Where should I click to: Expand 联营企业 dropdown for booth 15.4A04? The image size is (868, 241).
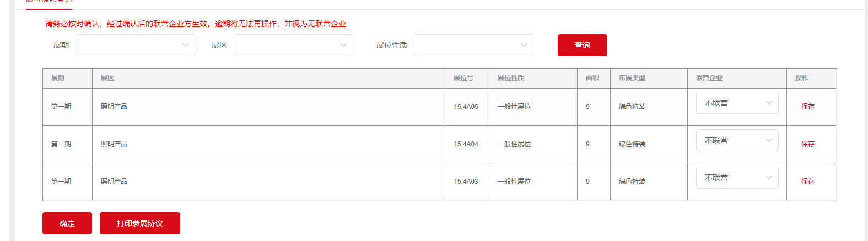(737, 140)
